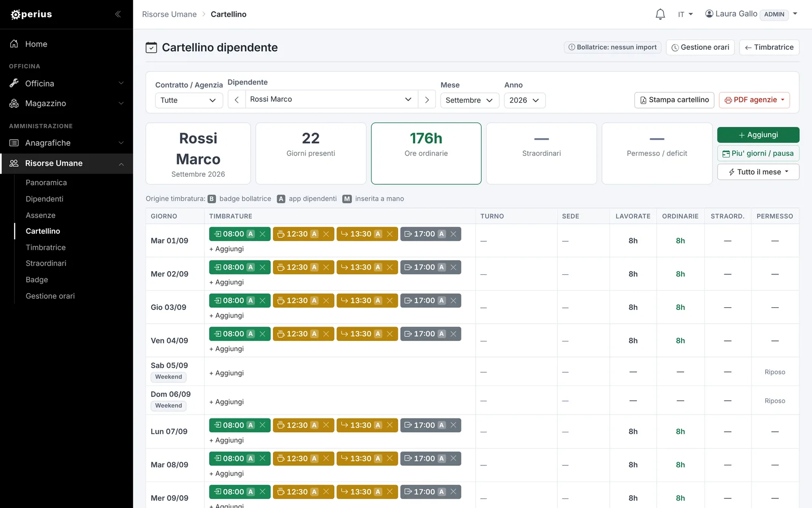The width and height of the screenshot is (812, 508).
Task: Expand the Officina sidebar section
Action: 66,83
